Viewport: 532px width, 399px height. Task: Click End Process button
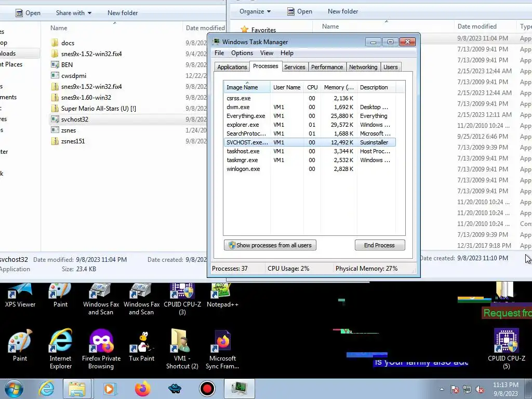[380, 245]
